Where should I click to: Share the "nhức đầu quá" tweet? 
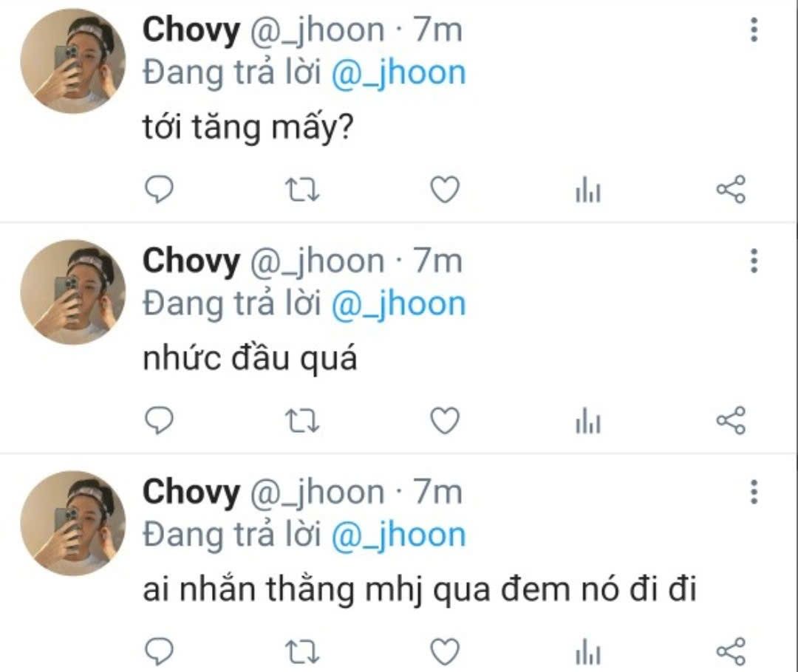tap(731, 420)
